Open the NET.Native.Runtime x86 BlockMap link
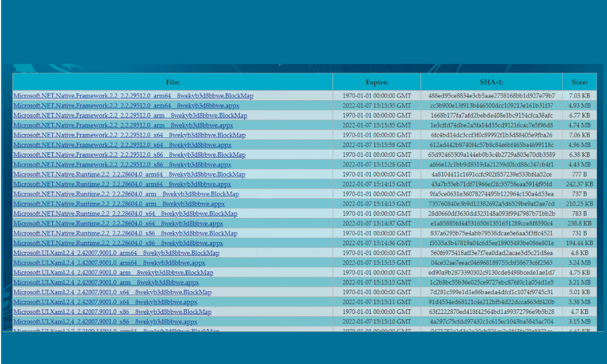The image size is (607, 364). 125,233
